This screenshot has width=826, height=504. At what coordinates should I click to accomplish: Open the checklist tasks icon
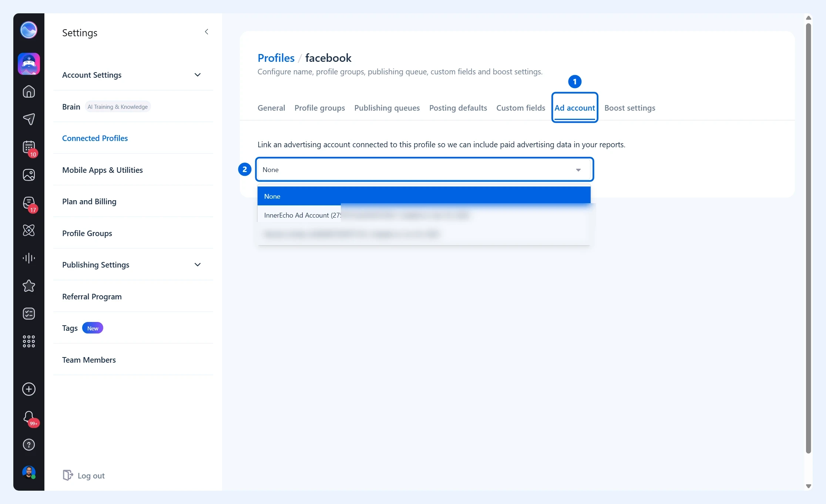(29, 313)
